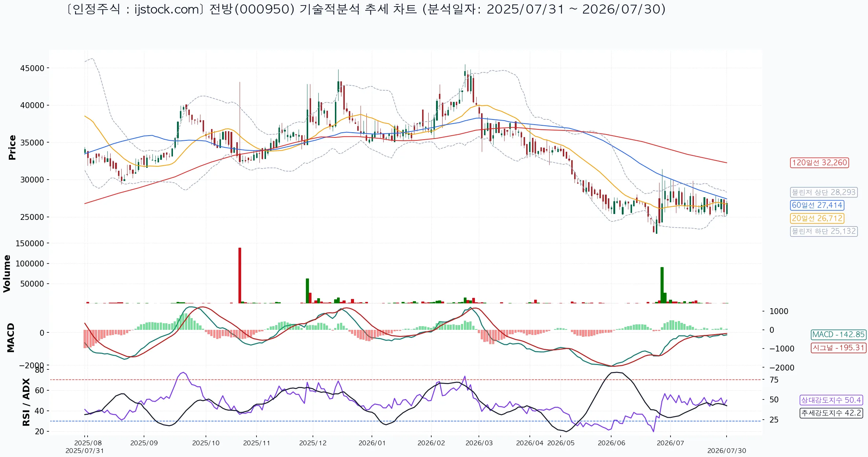Click the chart title mentioning ijstock.com

(366, 9)
